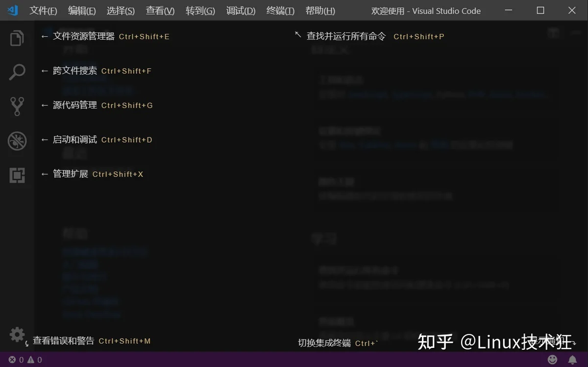
Task: Open the 转到(G) menu
Action: 200,11
